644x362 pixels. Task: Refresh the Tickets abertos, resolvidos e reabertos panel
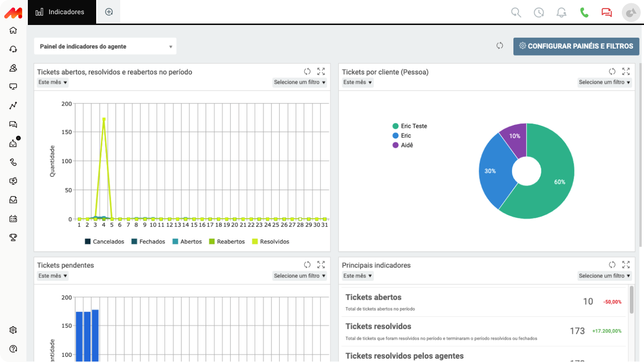[307, 72]
